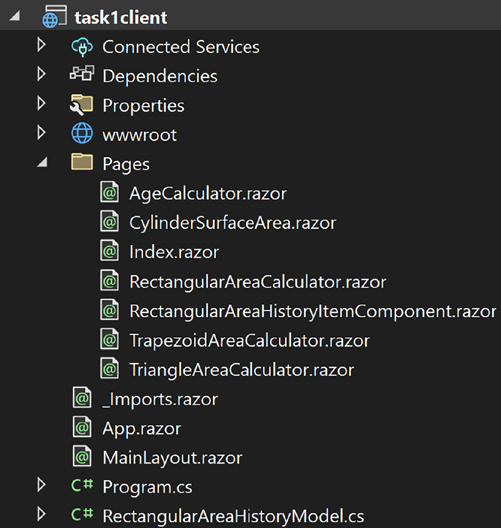Select the _Imports.razor file name
The height and width of the screenshot is (528, 501).
(160, 400)
